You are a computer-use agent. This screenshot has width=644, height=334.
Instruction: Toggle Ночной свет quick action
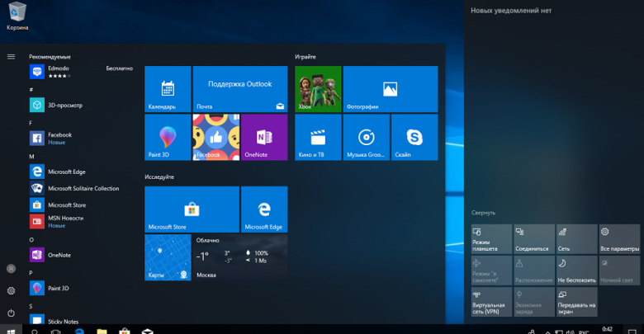(x=619, y=270)
